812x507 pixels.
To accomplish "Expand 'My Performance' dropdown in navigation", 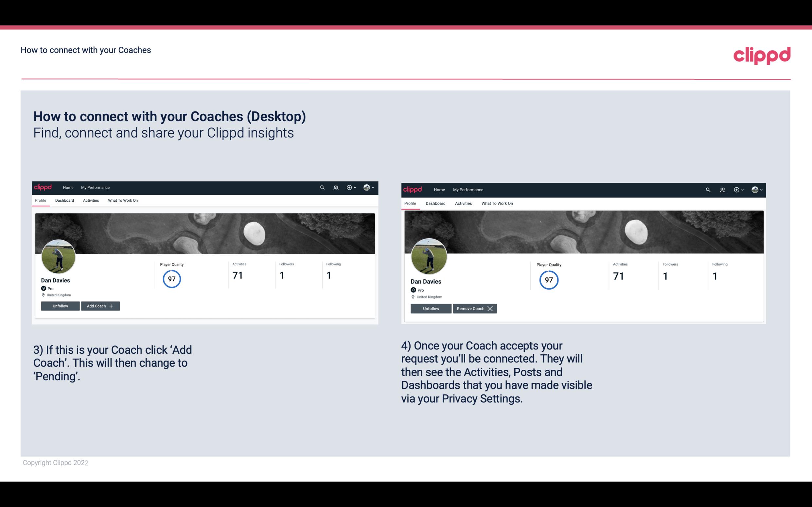I will [x=95, y=187].
